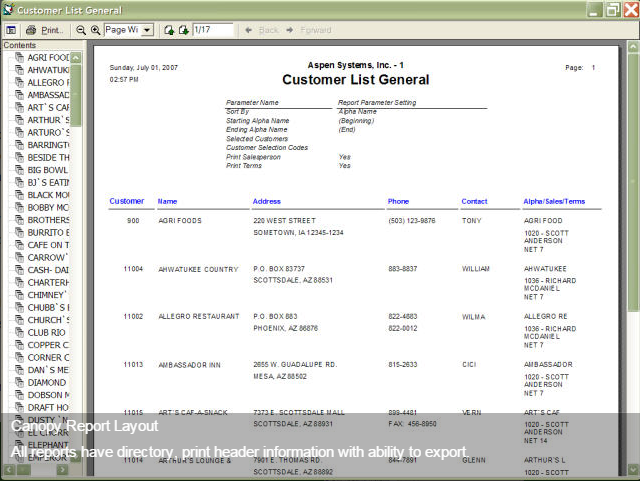
Task: Click the Back navigation button
Action: [x=262, y=30]
